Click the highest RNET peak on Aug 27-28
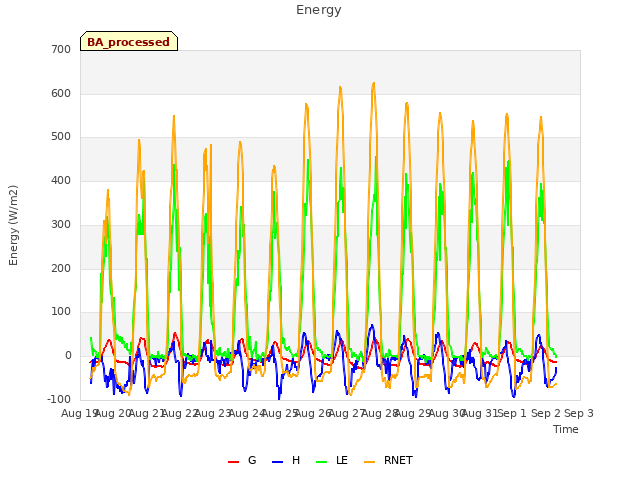640x480 pixels. point(373,84)
